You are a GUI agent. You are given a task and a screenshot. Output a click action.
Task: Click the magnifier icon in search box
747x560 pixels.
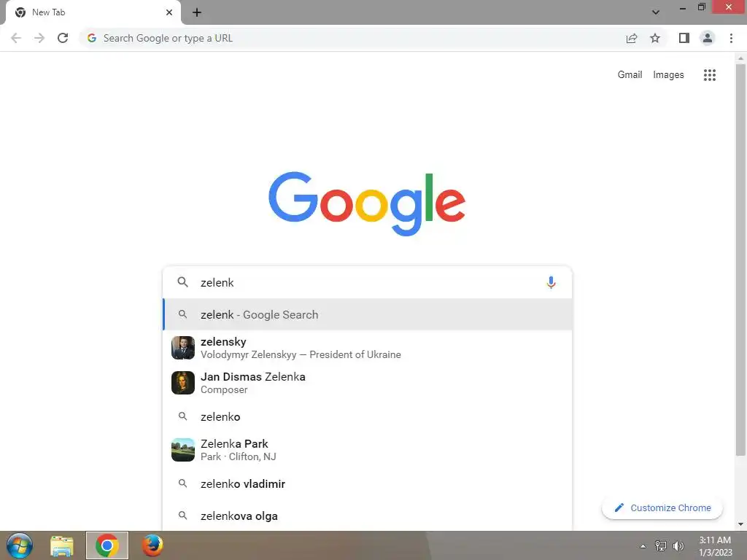182,282
